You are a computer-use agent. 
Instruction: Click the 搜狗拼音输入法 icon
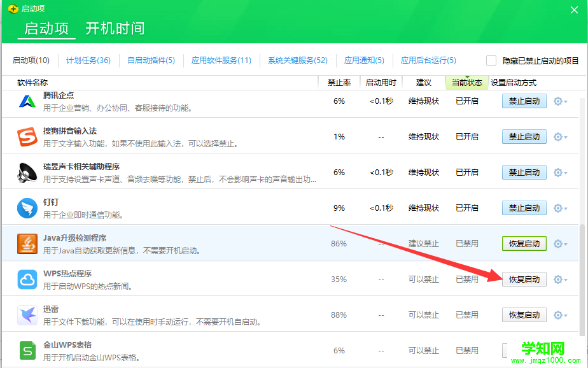(x=27, y=137)
